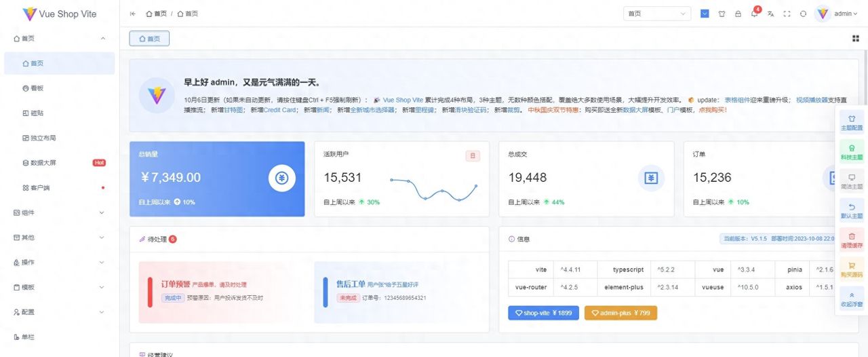Screen dimensions: 868x357
Task: Click the 日 tag on 活跃用户 card
Action: pos(473,156)
